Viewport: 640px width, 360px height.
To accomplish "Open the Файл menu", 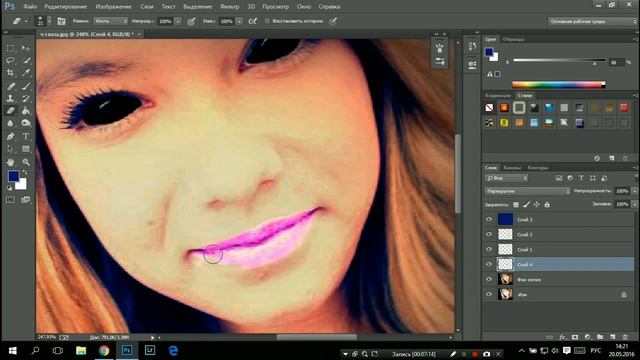I will pos(30,7).
